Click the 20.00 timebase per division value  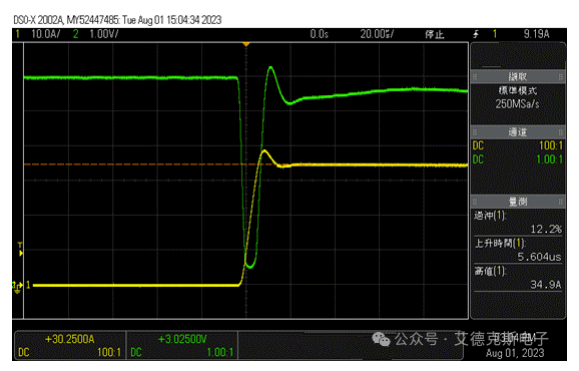[x=377, y=34]
